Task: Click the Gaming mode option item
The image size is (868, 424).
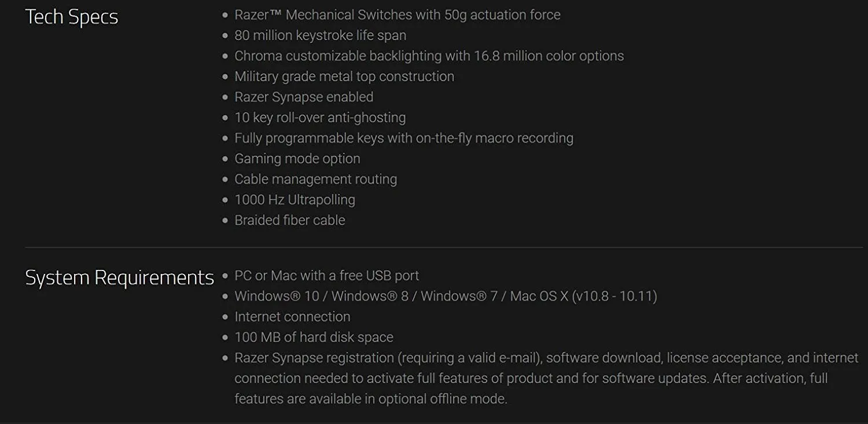Action: pyautogui.click(x=297, y=159)
